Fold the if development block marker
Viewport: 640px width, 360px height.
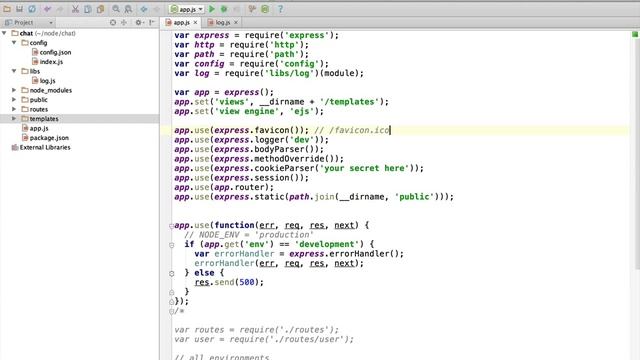(x=171, y=245)
